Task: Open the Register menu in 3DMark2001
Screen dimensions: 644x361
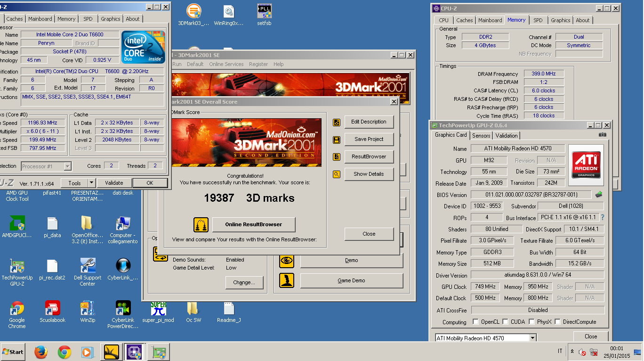Action: (258, 64)
